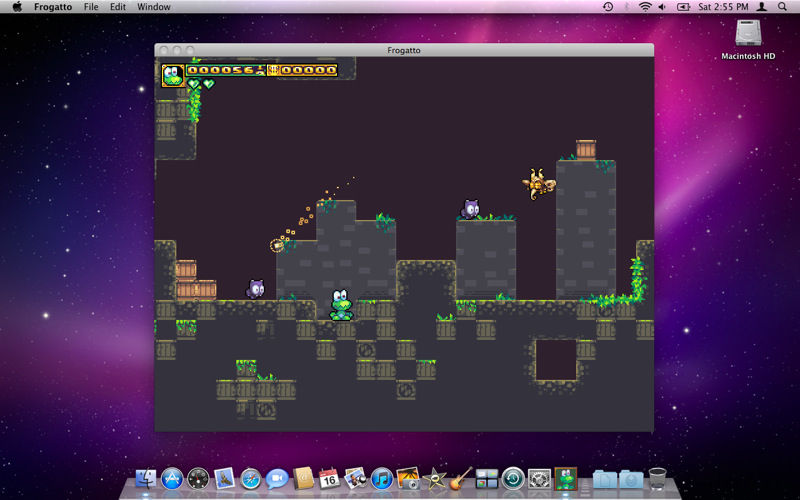Screen dimensions: 800x500
Task: Launch Safari from the Dock
Action: pos(251,479)
